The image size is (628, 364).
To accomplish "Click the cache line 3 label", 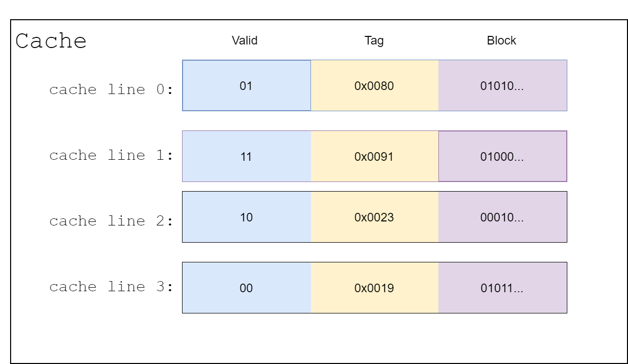I will [x=111, y=287].
